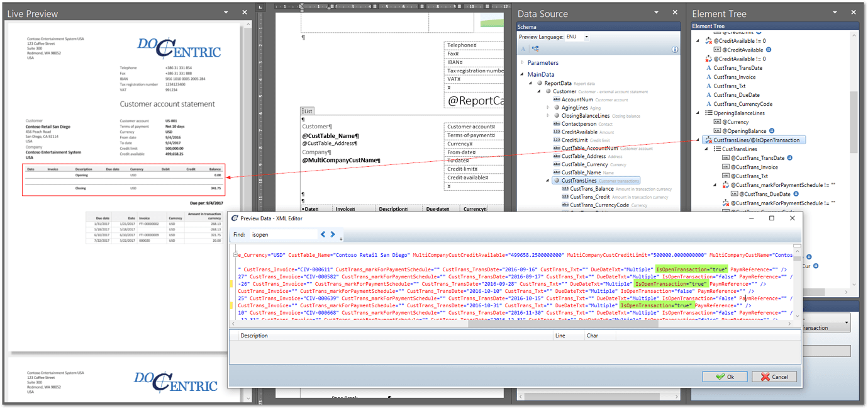Expand the Parameters node in Data Source
This screenshot has height=408, width=868.
522,62
